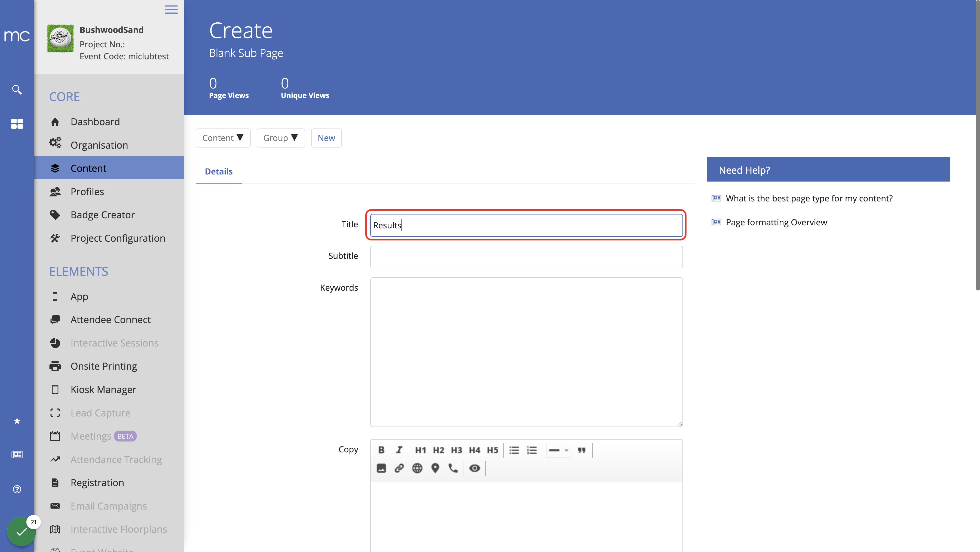This screenshot has height=552, width=980.
Task: Open the horizontal rule dropdown arrow
Action: pos(566,450)
